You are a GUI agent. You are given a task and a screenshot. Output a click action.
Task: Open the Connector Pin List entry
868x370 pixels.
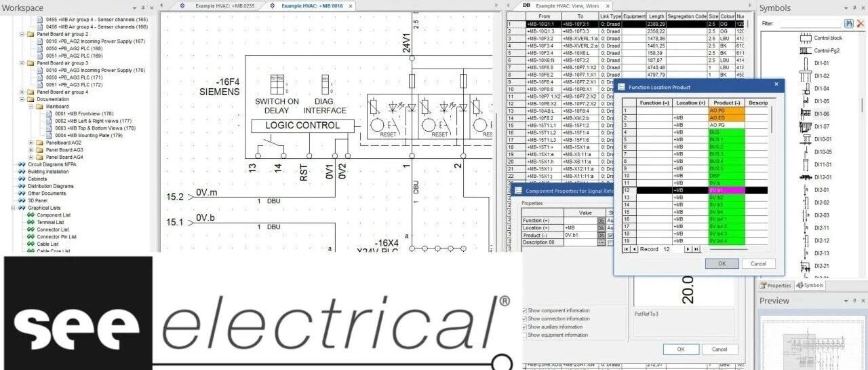(x=56, y=237)
